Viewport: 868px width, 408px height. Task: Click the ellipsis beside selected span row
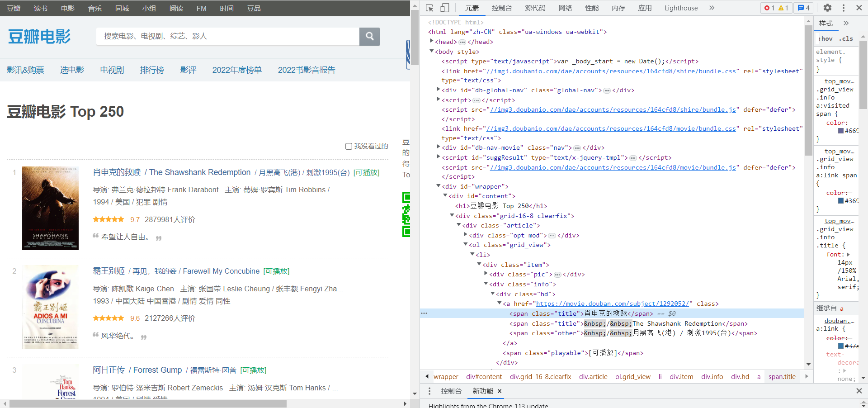[x=424, y=313]
